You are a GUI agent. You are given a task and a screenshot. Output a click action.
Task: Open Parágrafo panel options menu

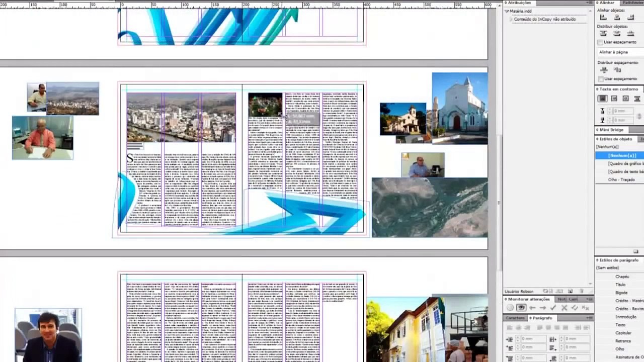589,318
